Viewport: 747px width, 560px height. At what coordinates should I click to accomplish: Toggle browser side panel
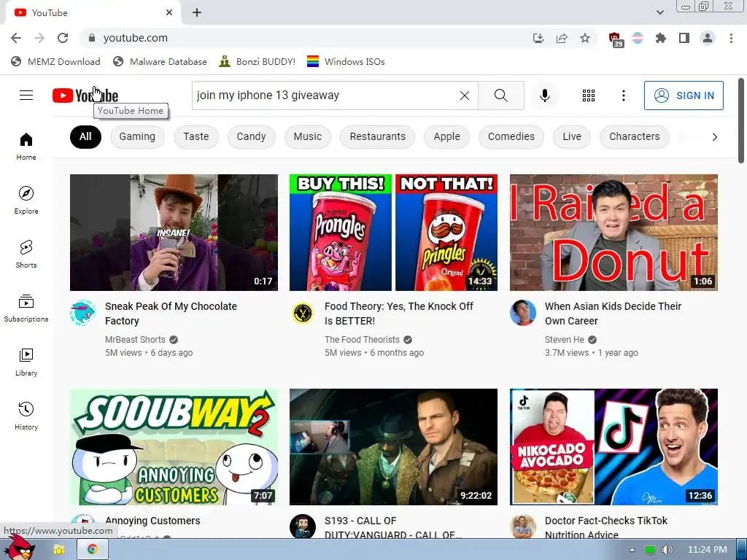point(684,38)
